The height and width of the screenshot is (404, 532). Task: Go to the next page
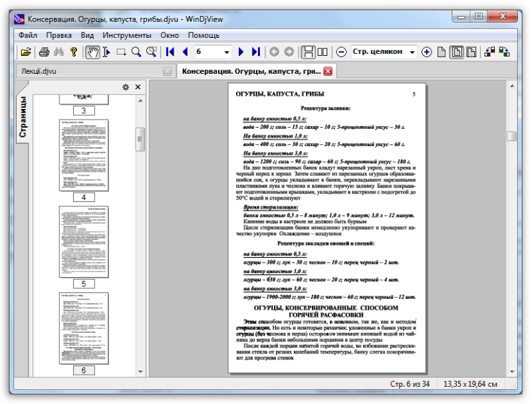pos(241,52)
